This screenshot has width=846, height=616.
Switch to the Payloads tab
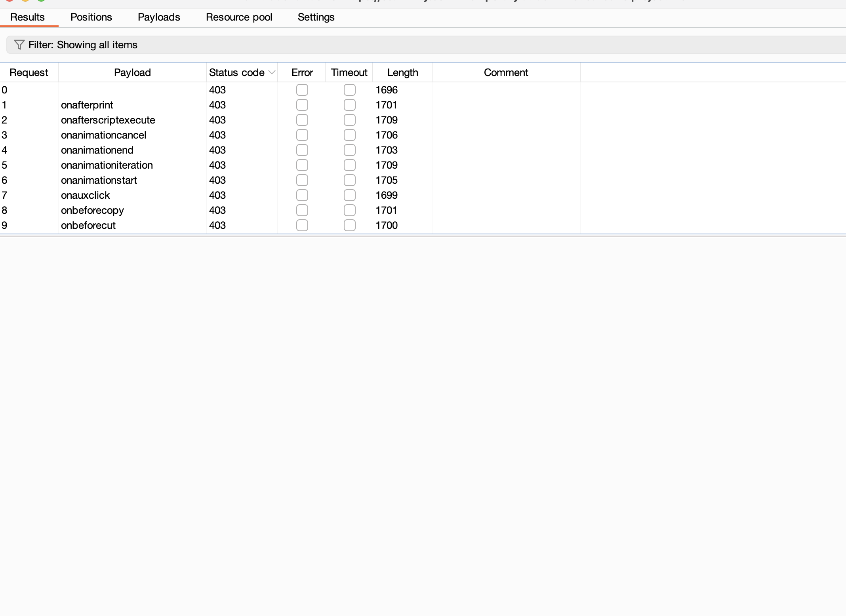point(159,17)
